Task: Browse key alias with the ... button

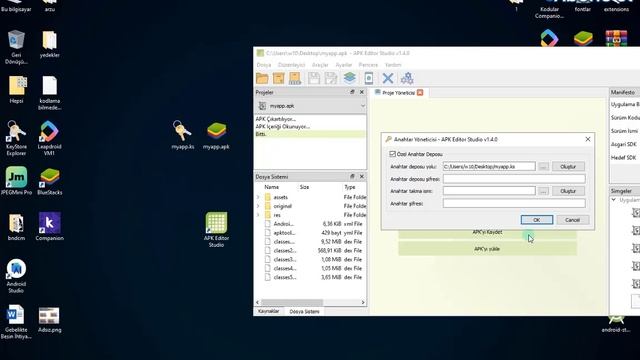Action: point(543,191)
